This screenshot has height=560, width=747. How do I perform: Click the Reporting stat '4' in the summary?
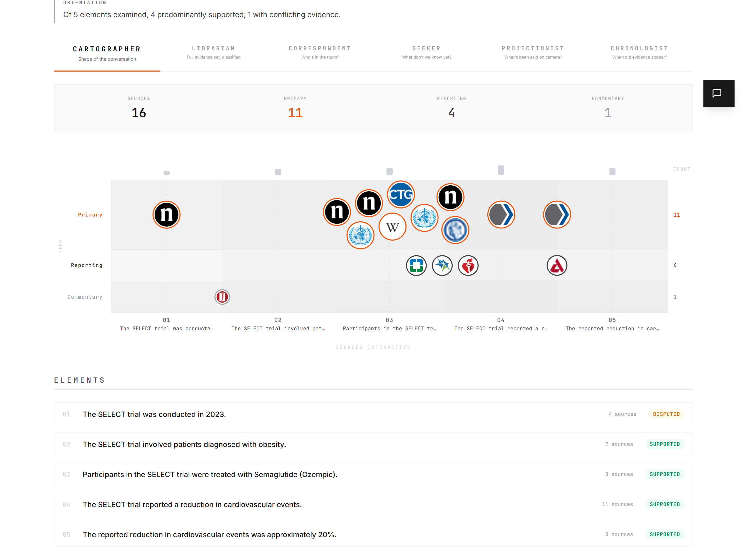click(452, 113)
